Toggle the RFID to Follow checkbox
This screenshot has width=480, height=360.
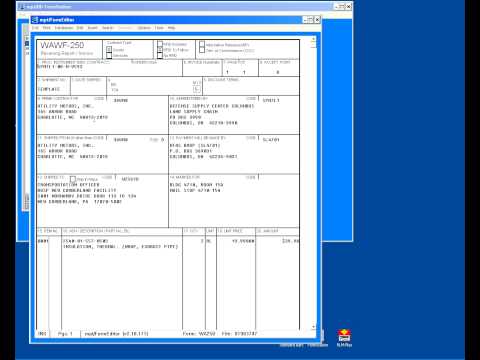(160, 50)
